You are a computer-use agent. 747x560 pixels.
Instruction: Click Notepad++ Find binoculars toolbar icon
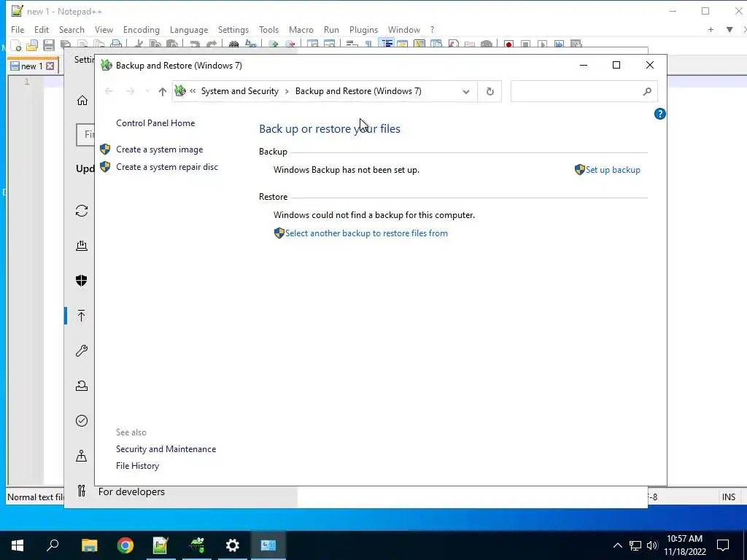pyautogui.click(x=234, y=44)
